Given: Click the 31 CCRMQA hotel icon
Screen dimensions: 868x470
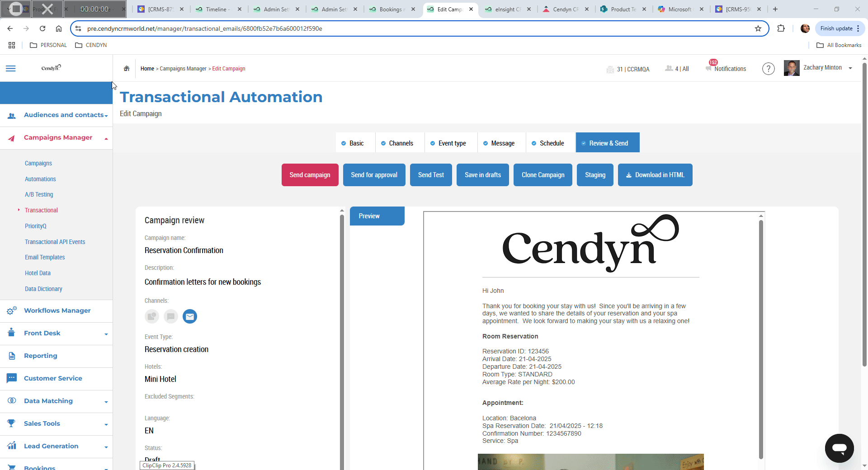Looking at the screenshot, I should (610, 69).
